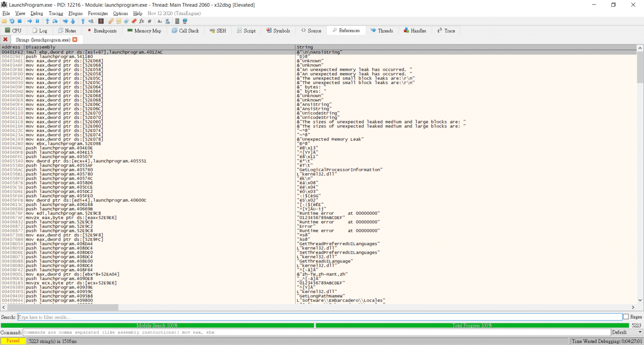Click the globe Check for Updates icon
Screen dimensions: 644x345
click(x=185, y=21)
